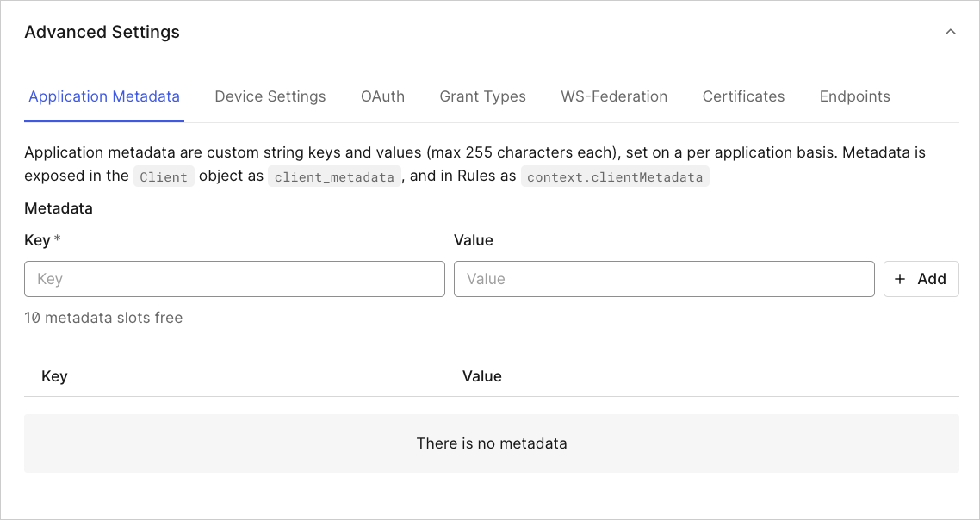Open the Certificates tab

(x=743, y=96)
